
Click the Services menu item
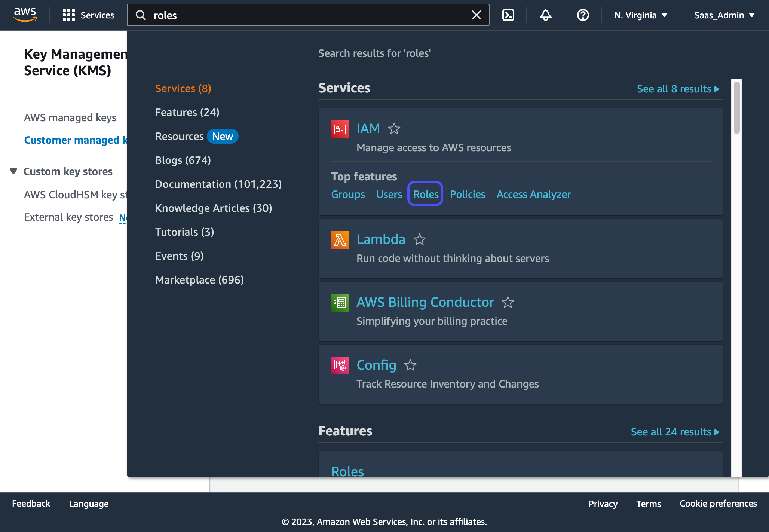[x=89, y=15]
